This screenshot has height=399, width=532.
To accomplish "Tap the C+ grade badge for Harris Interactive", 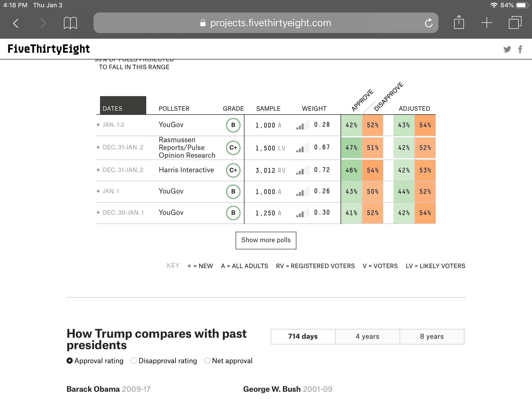I will tap(233, 170).
